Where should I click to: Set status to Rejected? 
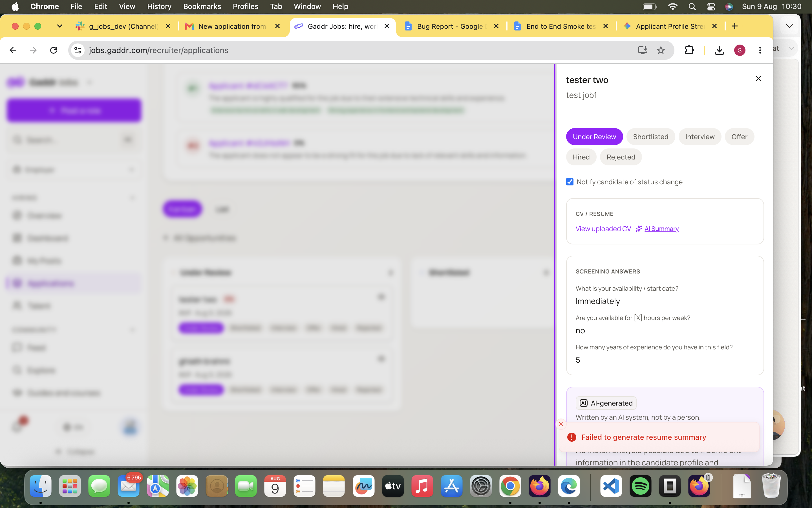coord(621,157)
